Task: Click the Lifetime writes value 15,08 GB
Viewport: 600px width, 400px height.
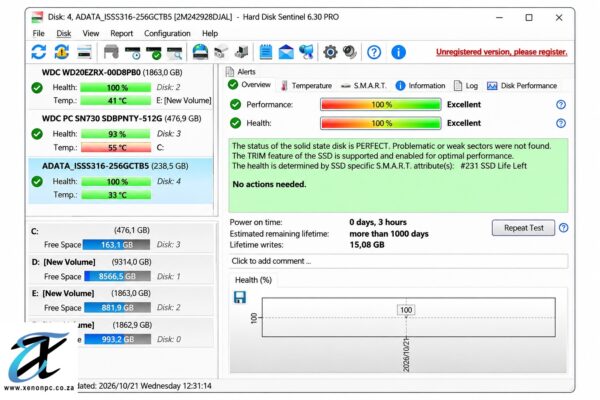Action: (x=367, y=245)
